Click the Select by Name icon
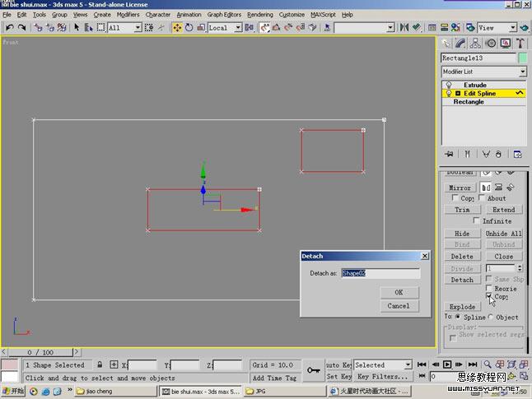 [x=89, y=27]
